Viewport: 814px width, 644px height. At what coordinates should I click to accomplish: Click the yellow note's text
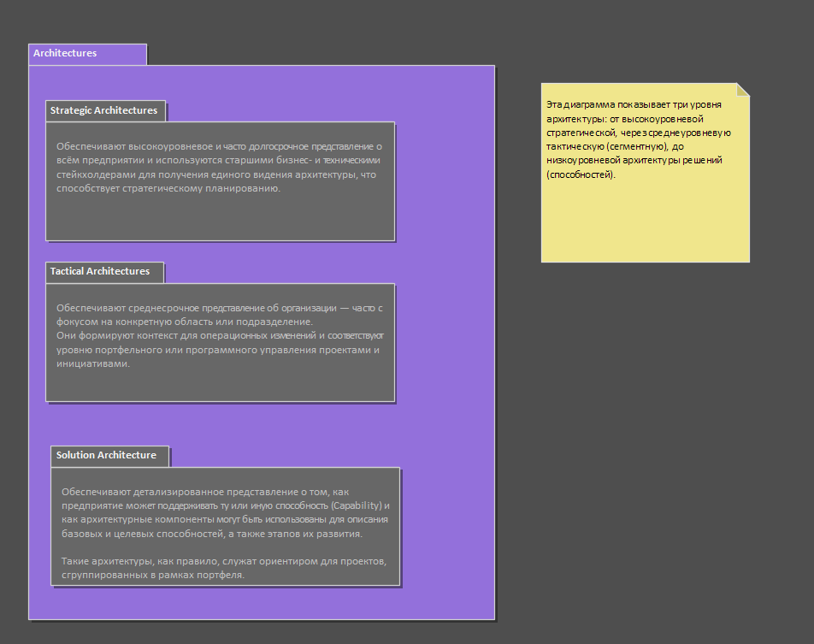[x=637, y=139]
